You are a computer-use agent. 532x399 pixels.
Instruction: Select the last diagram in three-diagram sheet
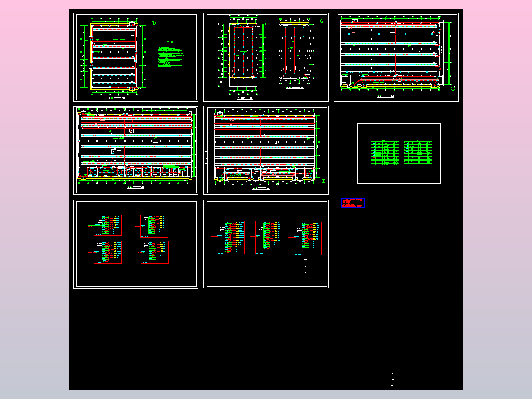pyautogui.click(x=308, y=239)
